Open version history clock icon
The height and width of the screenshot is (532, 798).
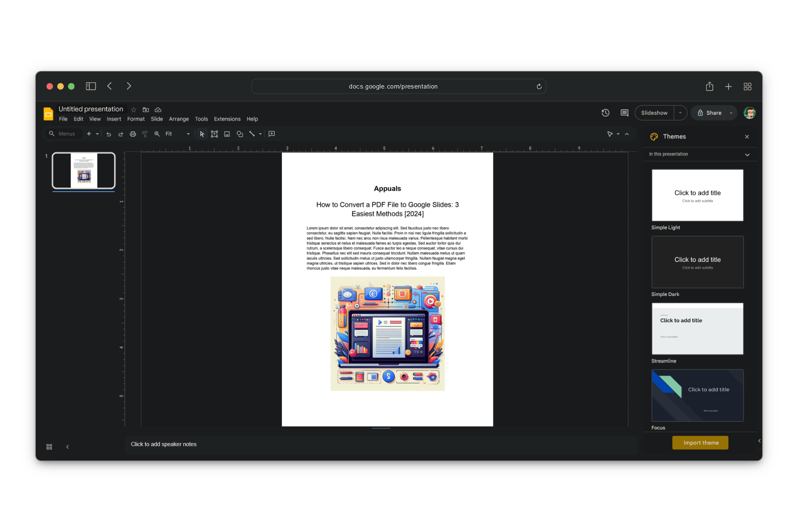[x=606, y=113]
